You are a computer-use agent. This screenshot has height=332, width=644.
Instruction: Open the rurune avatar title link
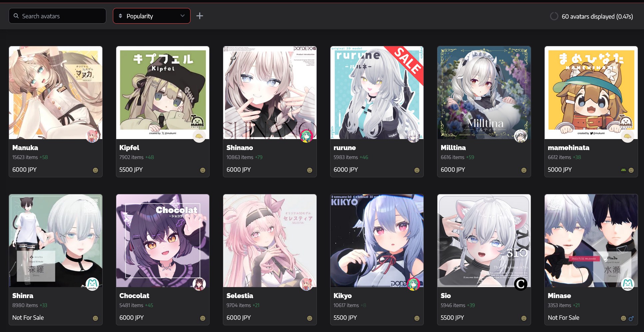(345, 148)
